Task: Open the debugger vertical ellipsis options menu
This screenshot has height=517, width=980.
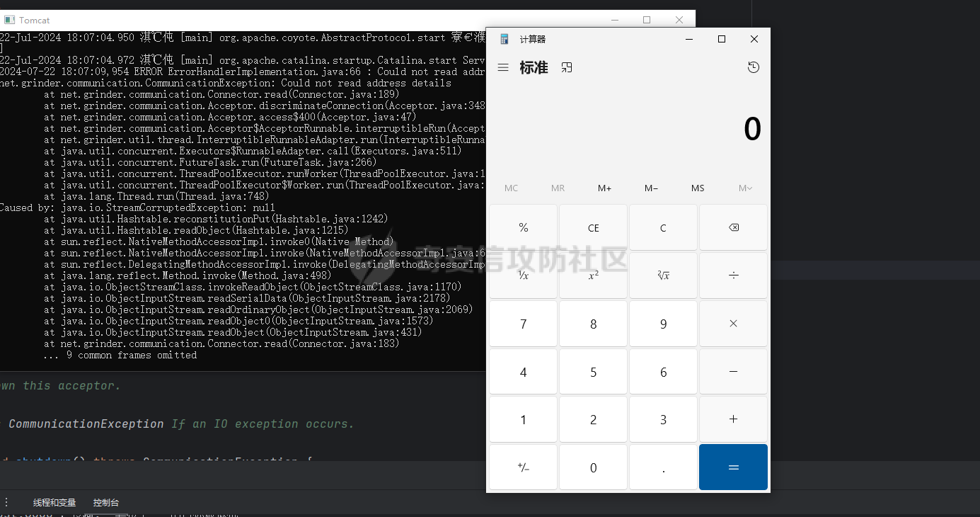Action: click(6, 502)
